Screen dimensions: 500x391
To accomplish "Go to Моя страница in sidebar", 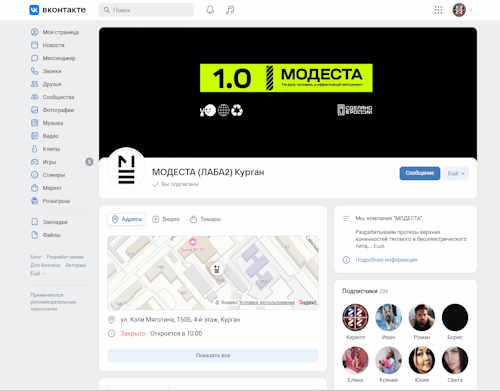I will pyautogui.click(x=55, y=32).
